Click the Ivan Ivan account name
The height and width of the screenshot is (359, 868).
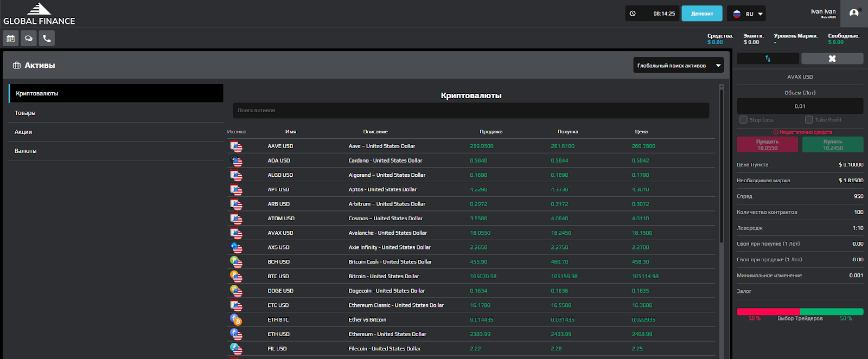[823, 11]
